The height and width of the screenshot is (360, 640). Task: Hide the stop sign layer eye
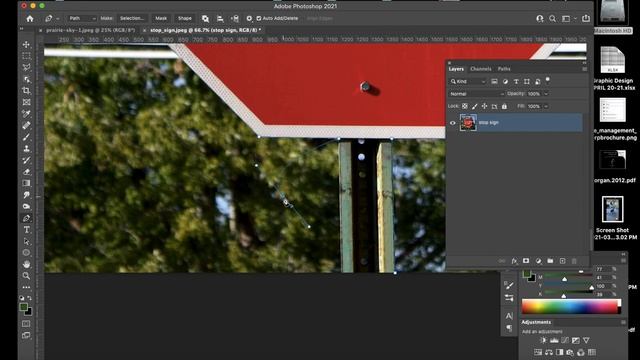(x=452, y=123)
